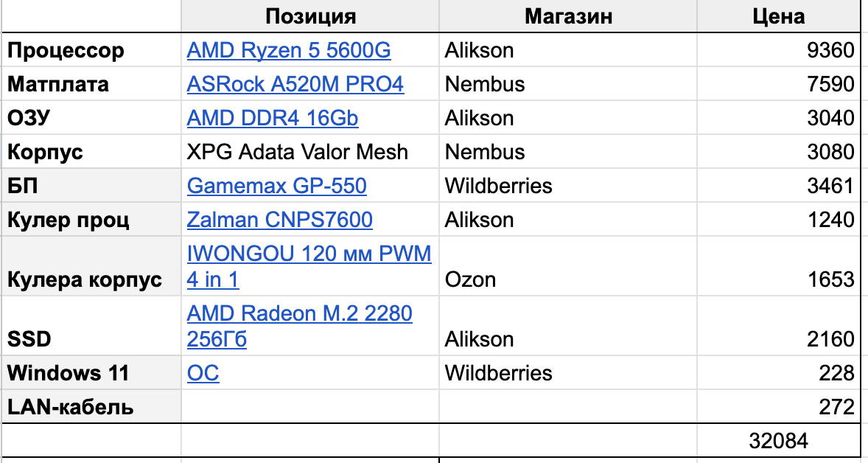Select the XPG Adata Valor Mesh cell

point(310,152)
